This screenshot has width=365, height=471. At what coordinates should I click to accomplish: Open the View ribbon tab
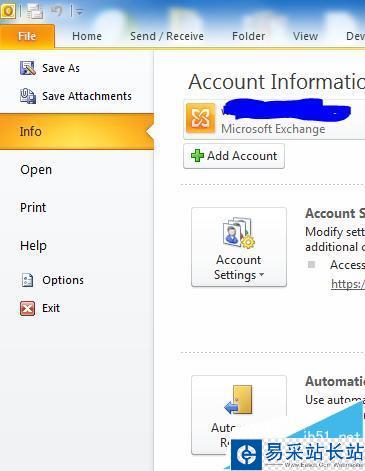[305, 36]
